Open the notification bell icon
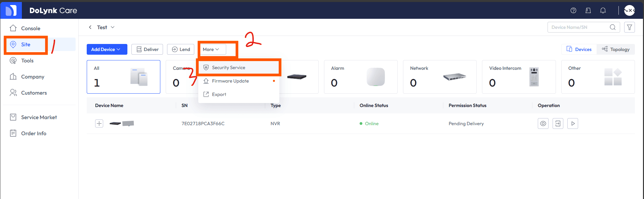Viewport: 644px width, 199px height. 603,10
